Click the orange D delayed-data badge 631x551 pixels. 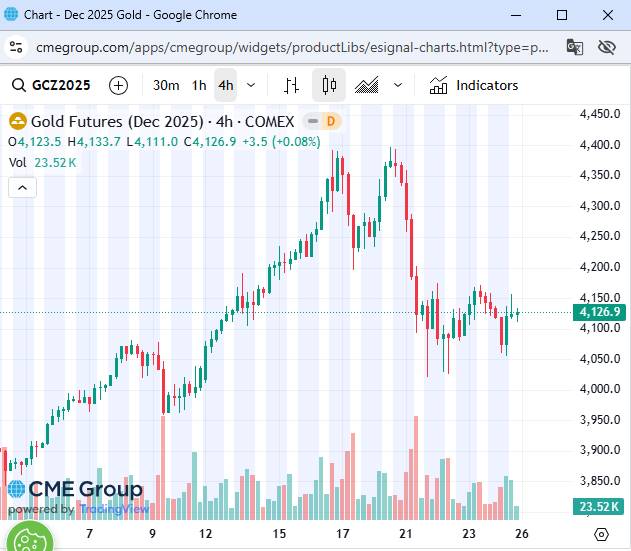(331, 122)
